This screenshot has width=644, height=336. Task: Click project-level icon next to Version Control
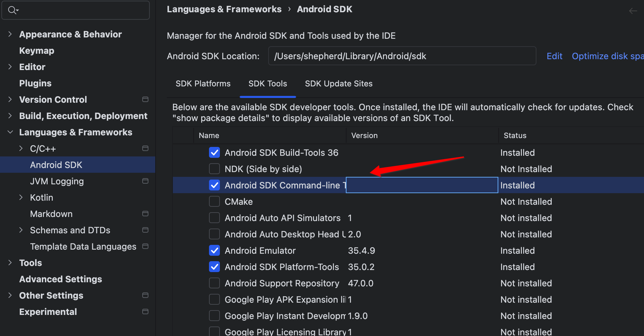(145, 99)
